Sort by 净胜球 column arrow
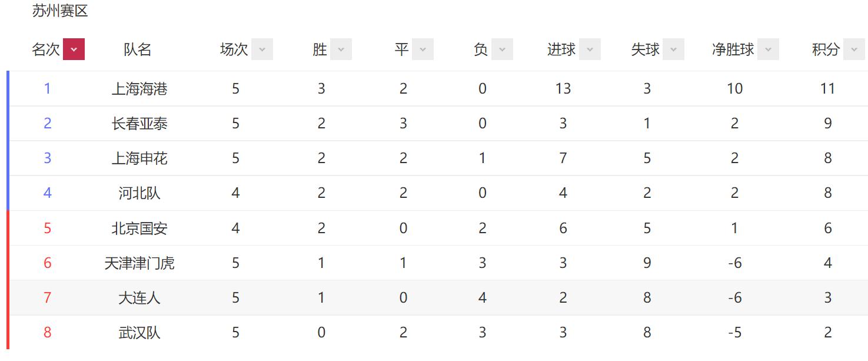Viewport: 868px width, 361px height. click(768, 49)
